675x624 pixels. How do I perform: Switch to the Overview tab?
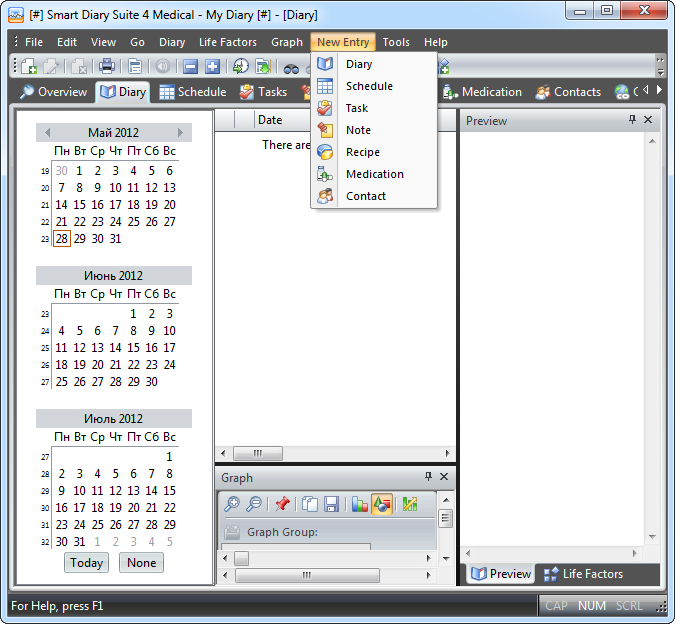click(x=53, y=92)
